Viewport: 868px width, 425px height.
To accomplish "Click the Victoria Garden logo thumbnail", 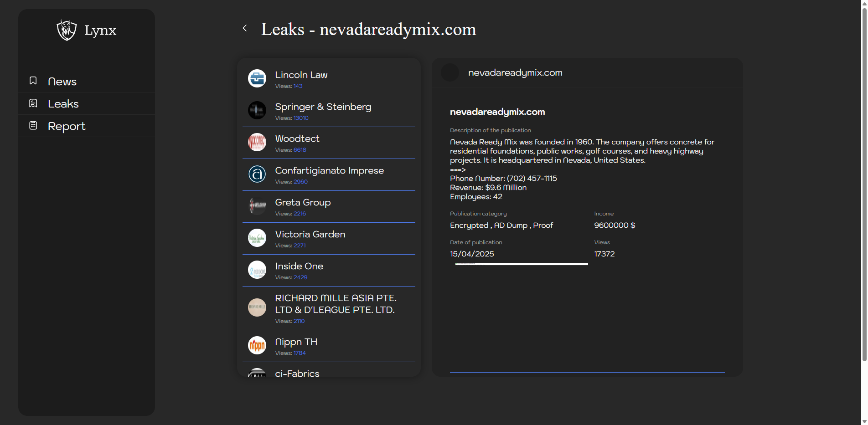I will click(257, 238).
